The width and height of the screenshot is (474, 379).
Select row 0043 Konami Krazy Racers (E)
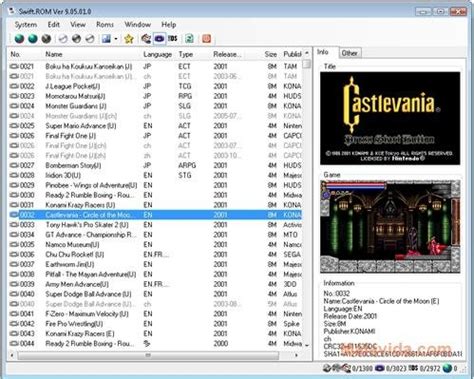click(155, 334)
